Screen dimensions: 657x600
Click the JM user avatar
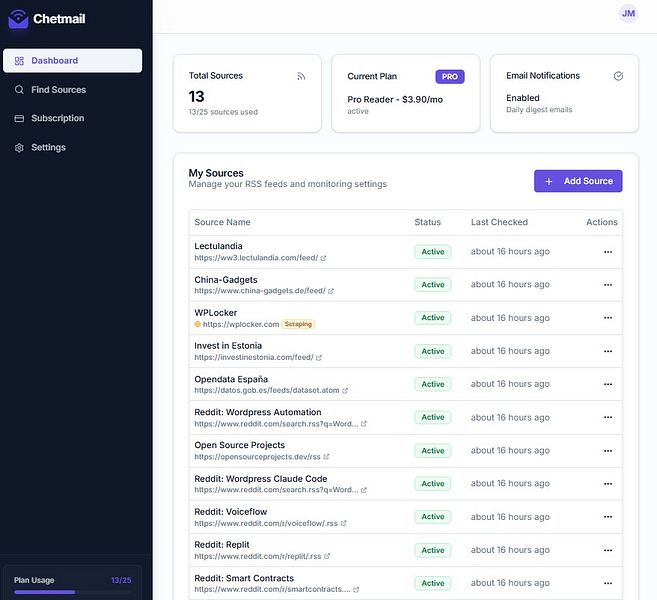click(628, 13)
